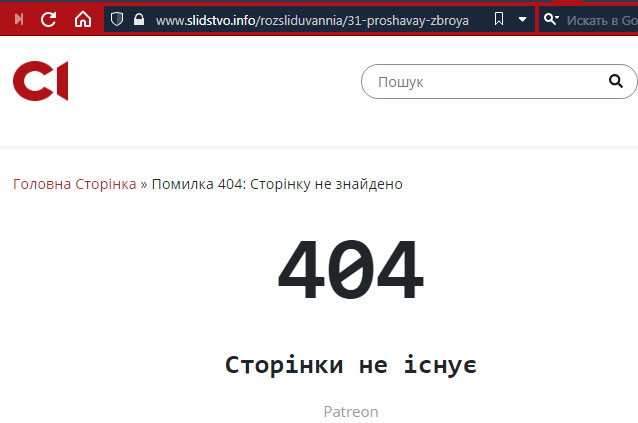Screen dimensions: 638x423
Task: Click the fast forward navigation icon
Action: pos(19,19)
